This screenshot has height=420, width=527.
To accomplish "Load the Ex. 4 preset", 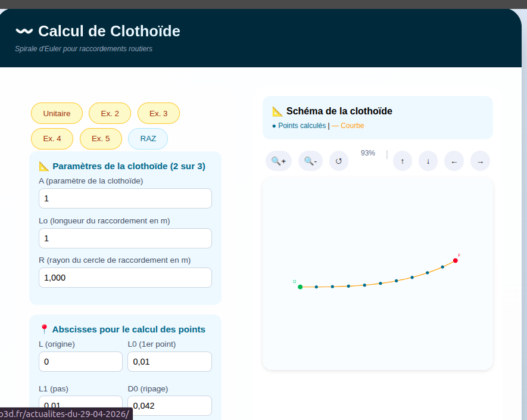I will [x=52, y=139].
